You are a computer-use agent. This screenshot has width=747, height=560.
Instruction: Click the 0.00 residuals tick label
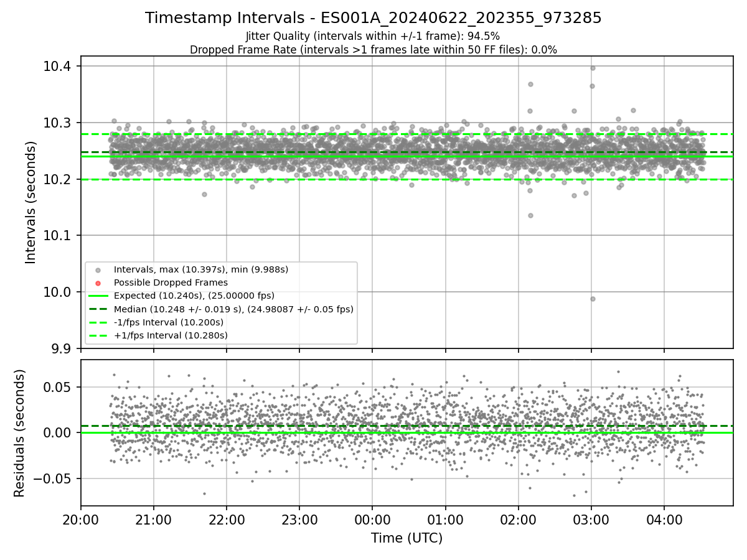pyautogui.click(x=58, y=432)
